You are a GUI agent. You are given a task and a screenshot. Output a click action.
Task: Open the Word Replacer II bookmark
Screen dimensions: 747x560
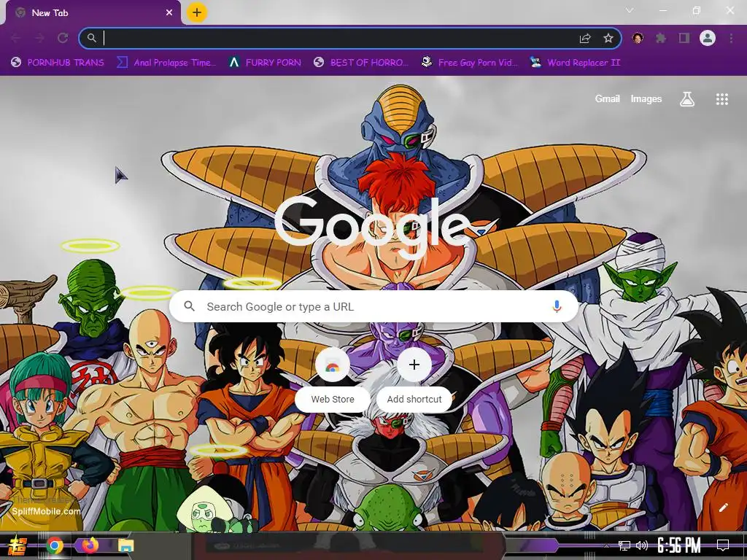[575, 63]
